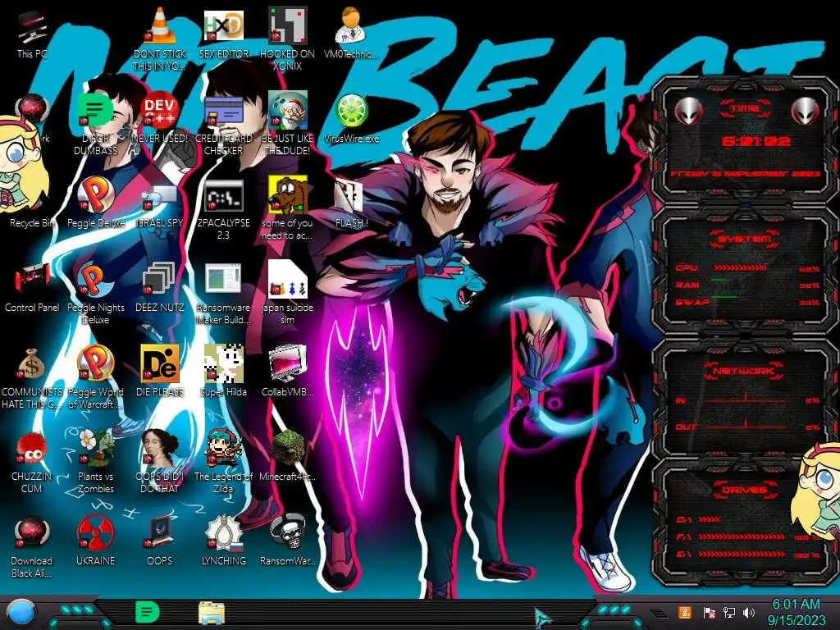Click the C:\ drive entry in widget
Screen dimensions: 840x630
[698, 519]
